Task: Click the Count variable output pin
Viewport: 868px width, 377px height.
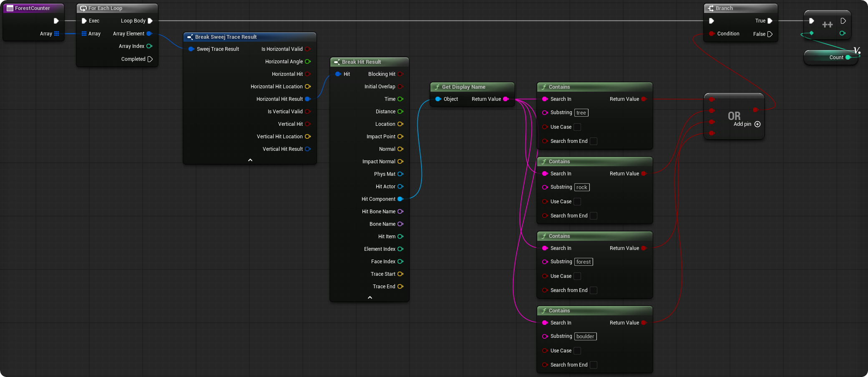Action: click(848, 57)
